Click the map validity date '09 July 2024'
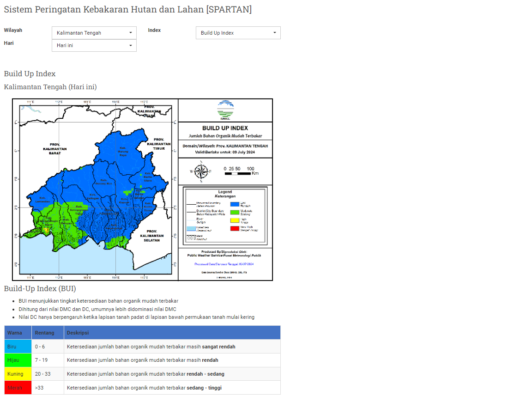This screenshot has width=532, height=396. click(x=244, y=152)
